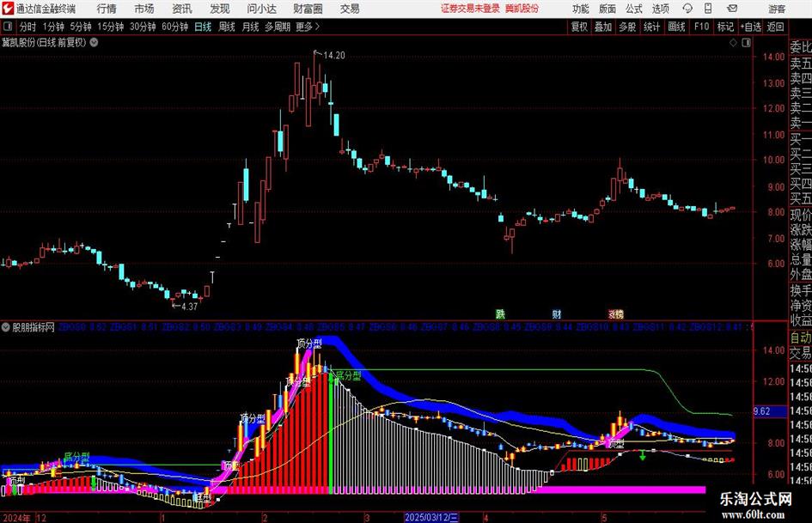Click the 2025/03/12 date marker

click(431, 517)
